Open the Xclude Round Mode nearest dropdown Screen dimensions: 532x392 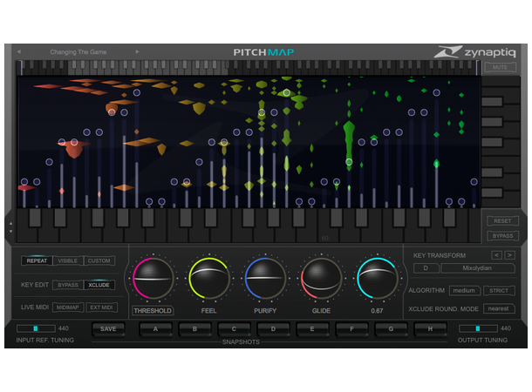499,308
